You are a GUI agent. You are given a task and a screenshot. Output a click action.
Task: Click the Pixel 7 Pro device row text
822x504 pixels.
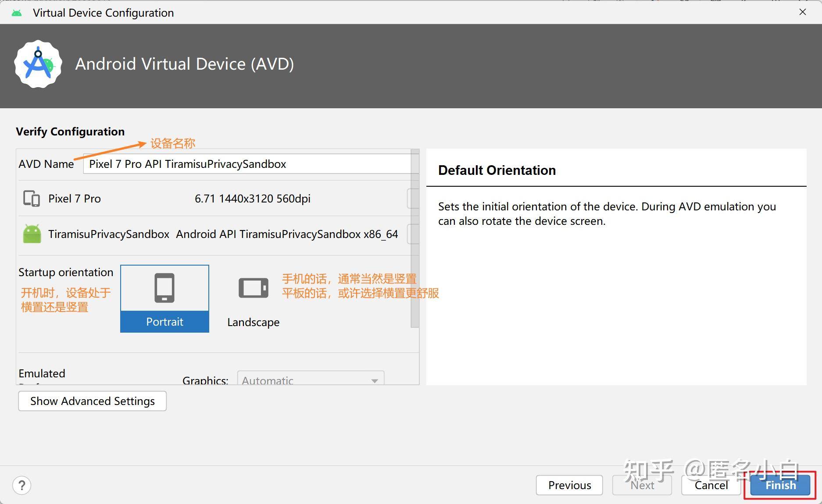(75, 199)
